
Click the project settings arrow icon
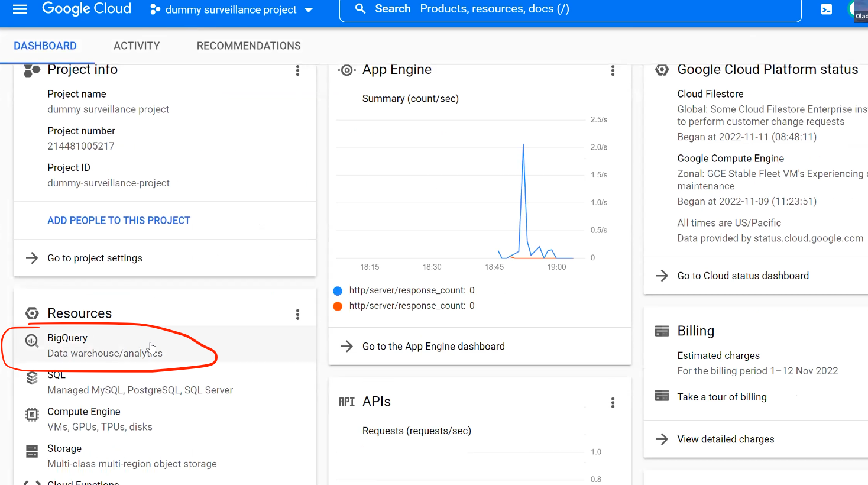click(32, 258)
